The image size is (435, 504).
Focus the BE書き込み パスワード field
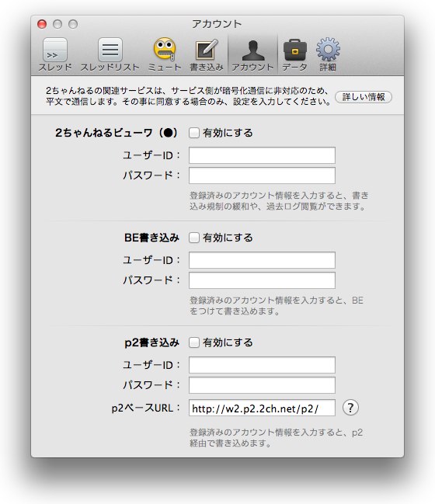click(x=262, y=280)
